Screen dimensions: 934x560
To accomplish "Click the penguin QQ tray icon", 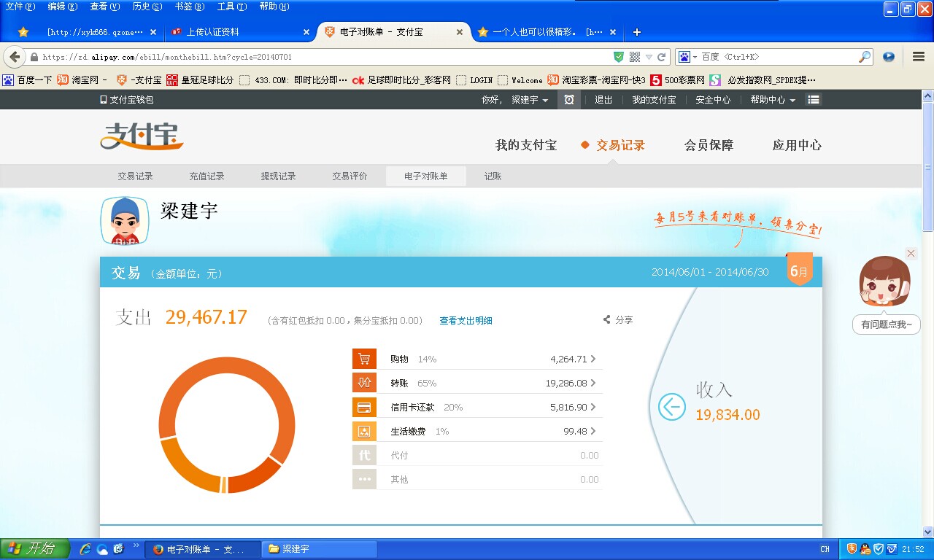I will [865, 549].
